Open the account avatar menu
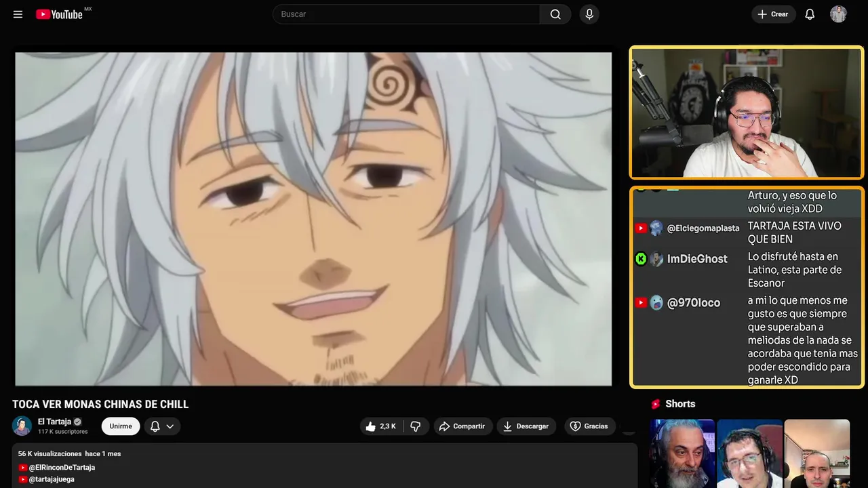Image resolution: width=868 pixels, height=488 pixels. coord(838,14)
